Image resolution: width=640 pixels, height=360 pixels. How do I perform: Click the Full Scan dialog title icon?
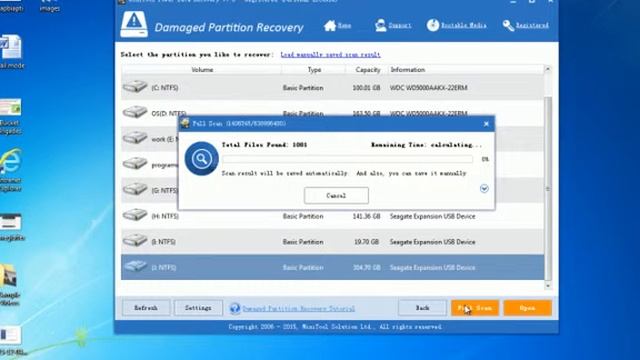185,123
